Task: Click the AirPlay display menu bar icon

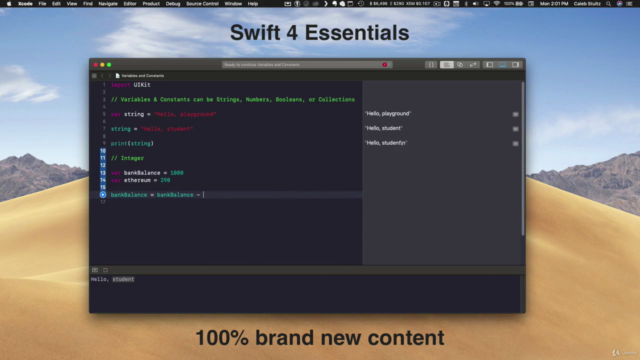Action: point(487,4)
